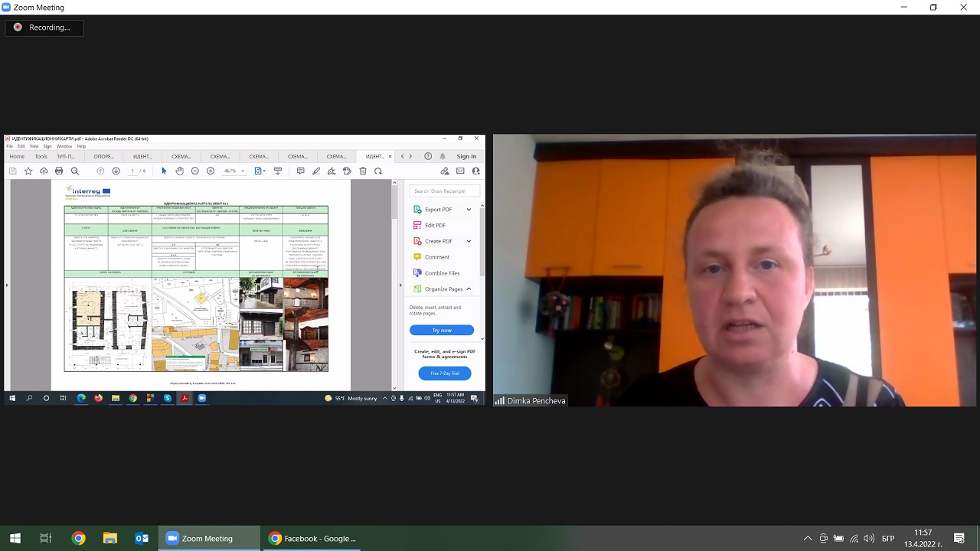Collapse the Organize Pages section
The height and width of the screenshot is (551, 980).
[x=469, y=289]
